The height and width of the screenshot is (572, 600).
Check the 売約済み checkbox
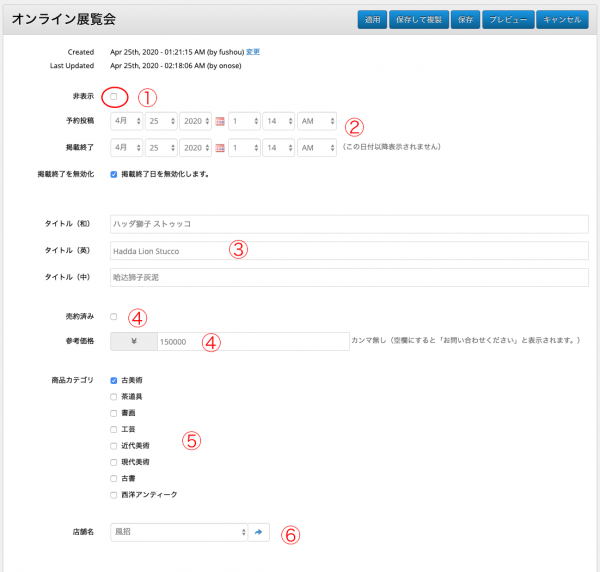[114, 316]
